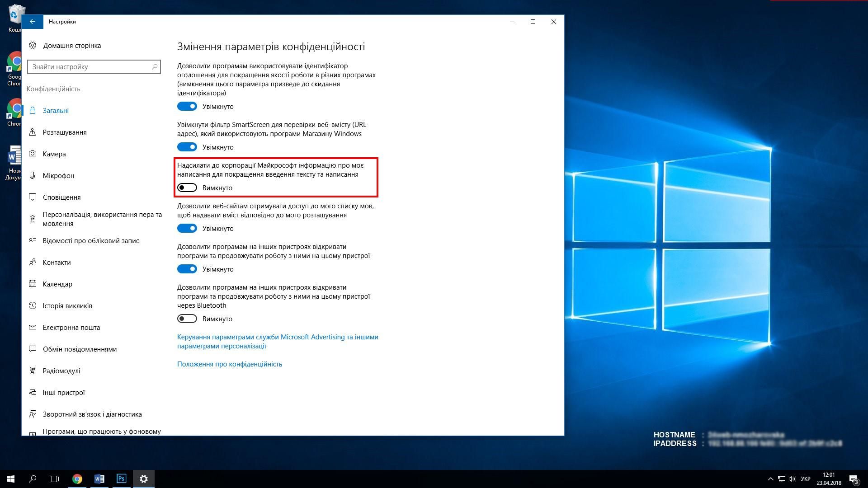This screenshot has width=868, height=488.
Task: Enable the Bluetooth apps on other devices toggle
Action: point(187,319)
